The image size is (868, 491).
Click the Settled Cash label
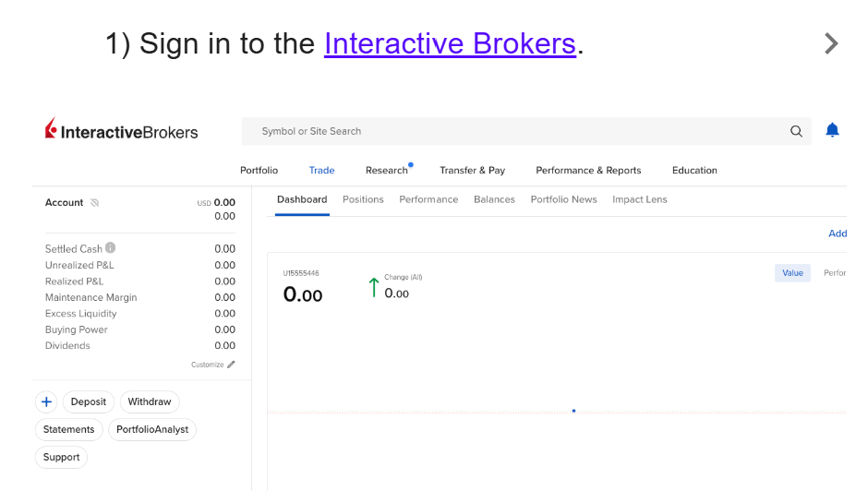click(74, 249)
